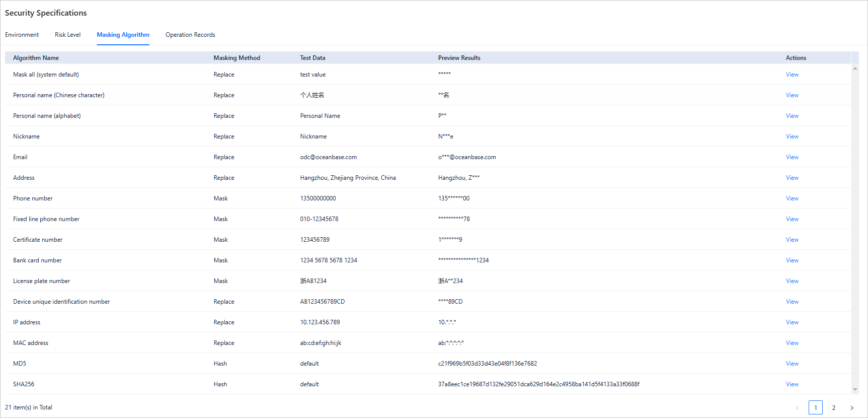View the Mask all (system default) algorithm
Viewport: 868px width, 418px height.
[x=792, y=75]
